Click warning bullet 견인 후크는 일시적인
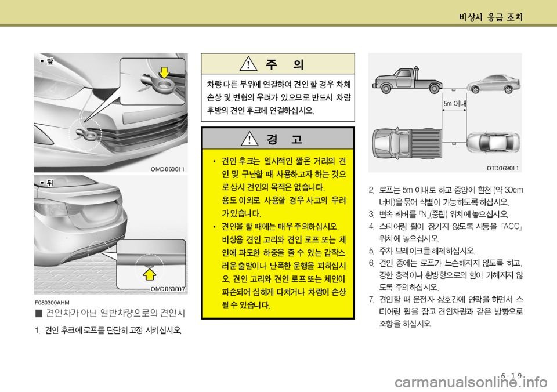Screen dimensions: 557x392 280,187
